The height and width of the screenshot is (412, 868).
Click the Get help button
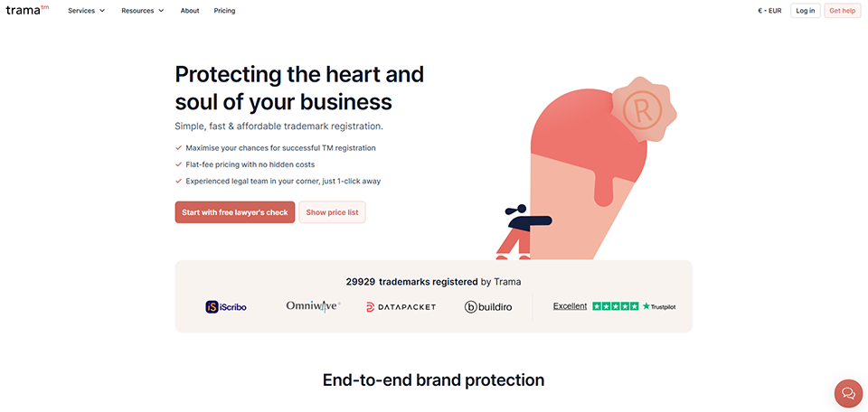coord(842,11)
